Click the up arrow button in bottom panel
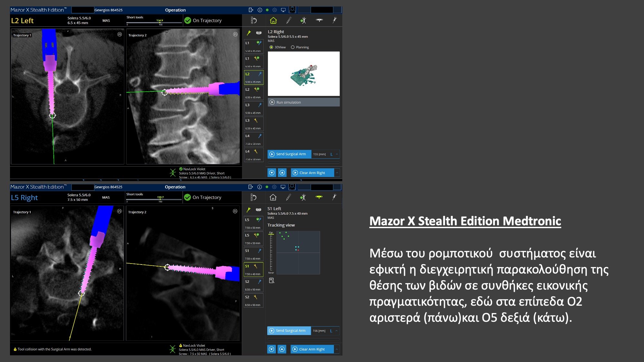Screen dimensions: 644x362 282,349
